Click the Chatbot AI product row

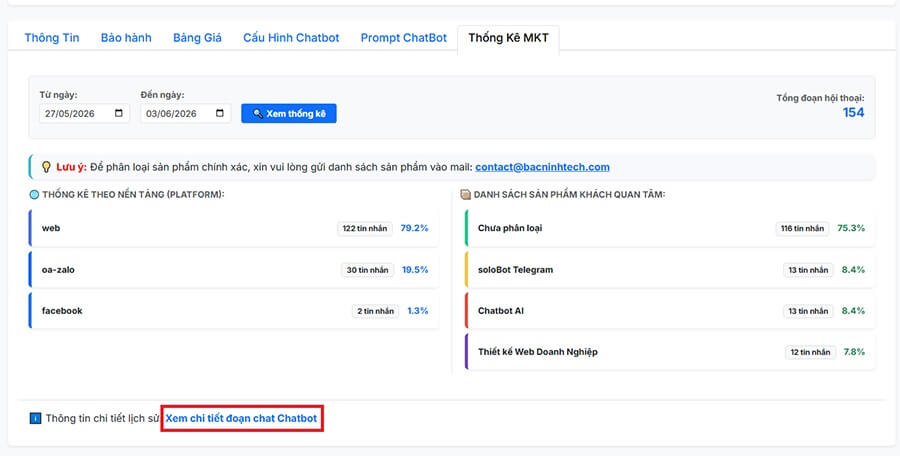(670, 311)
